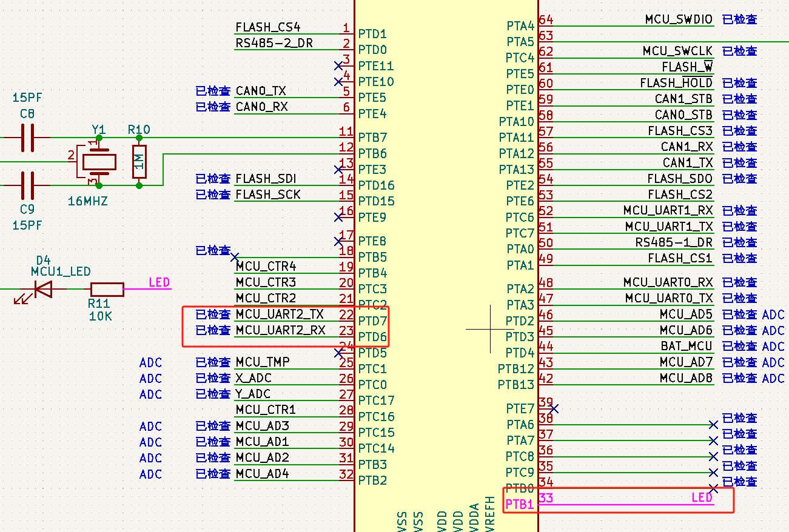The image size is (789, 532).
Task: Select the LED diode D4 MCU1_LED symbol
Action: (x=44, y=290)
